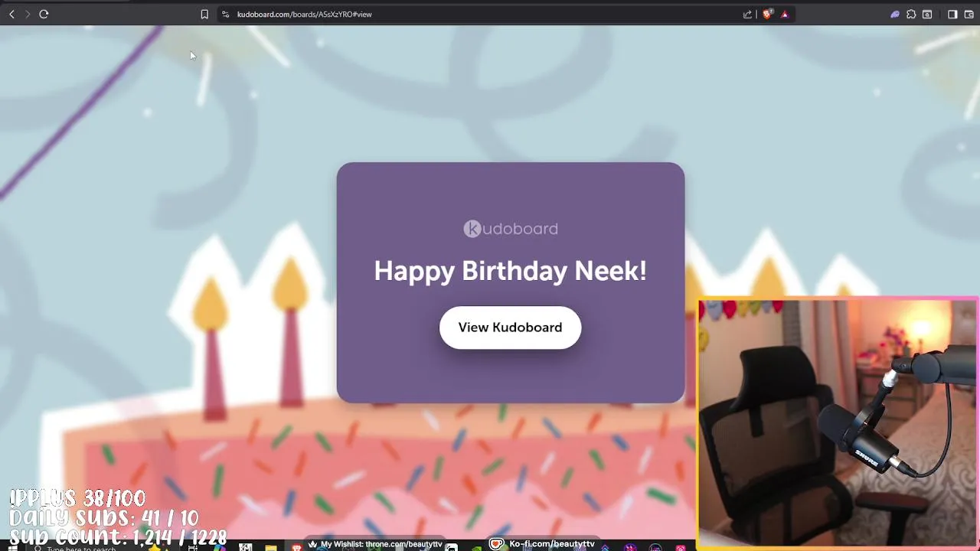The image size is (980, 551).
Task: Click the browser forward arrow
Action: point(28,14)
